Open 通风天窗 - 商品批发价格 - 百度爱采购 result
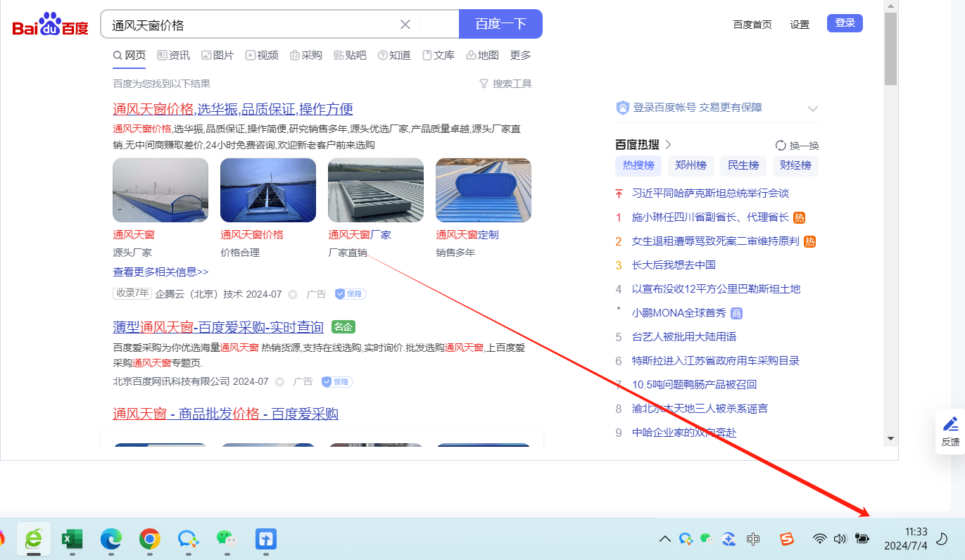The image size is (965, 560). click(x=225, y=414)
